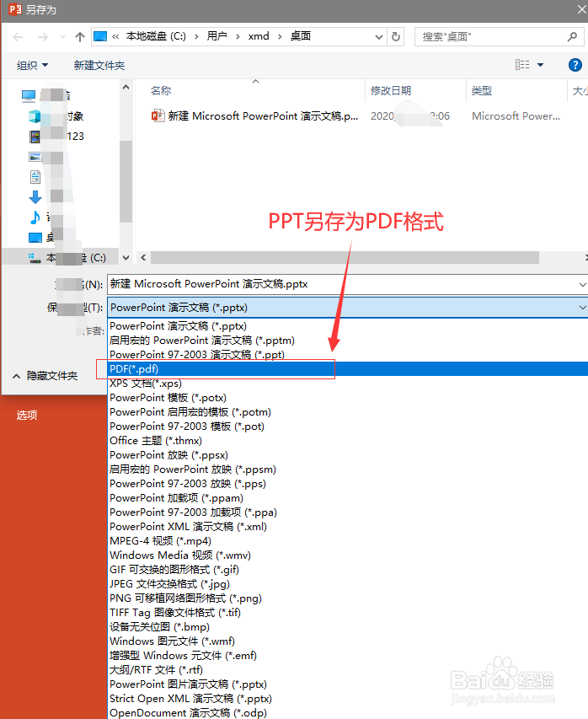Select PNG format (*.png)

[348, 598]
